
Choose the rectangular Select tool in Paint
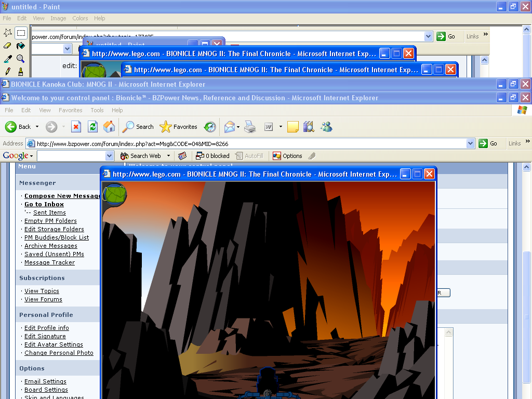coord(21,33)
